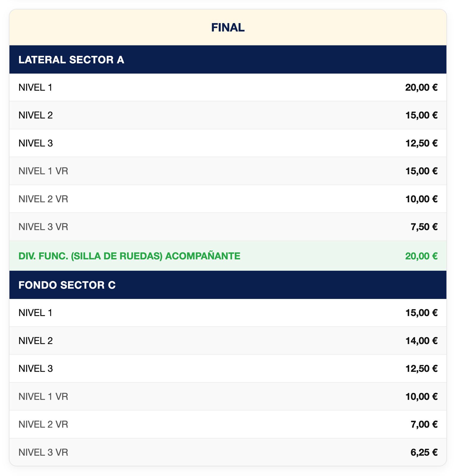Click the FINAL header title
455x476 pixels.
tap(228, 28)
